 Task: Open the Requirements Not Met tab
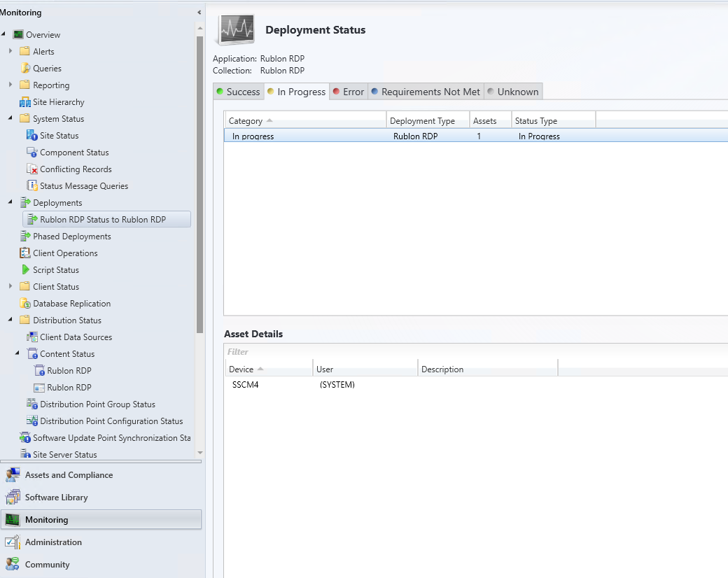point(425,92)
